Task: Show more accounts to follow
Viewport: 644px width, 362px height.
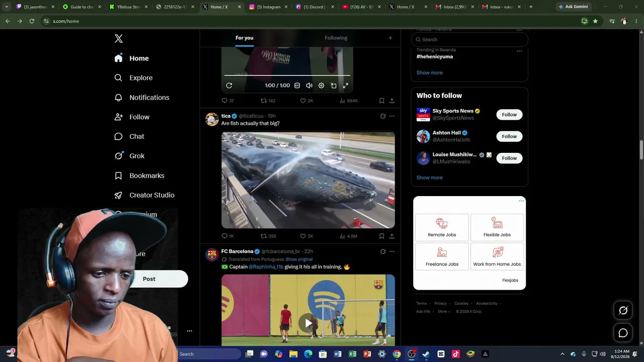Action: pyautogui.click(x=430, y=177)
